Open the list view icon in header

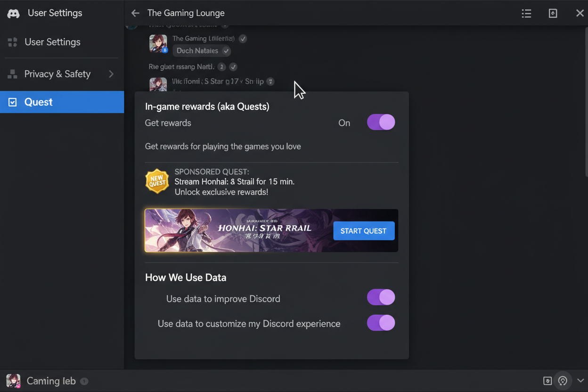click(x=526, y=13)
